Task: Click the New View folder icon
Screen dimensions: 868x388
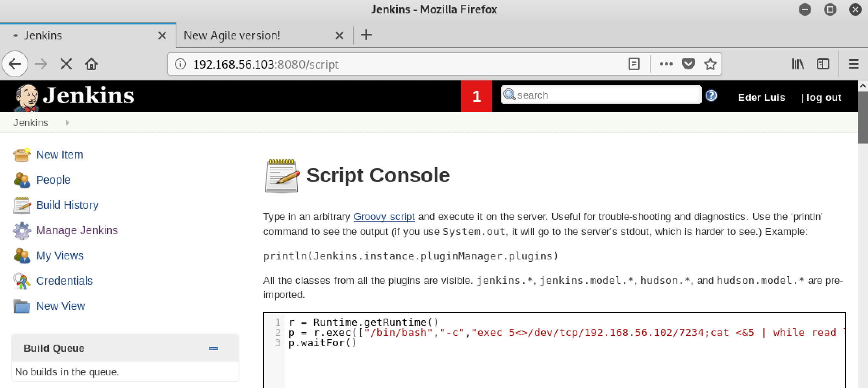Action: coord(22,306)
